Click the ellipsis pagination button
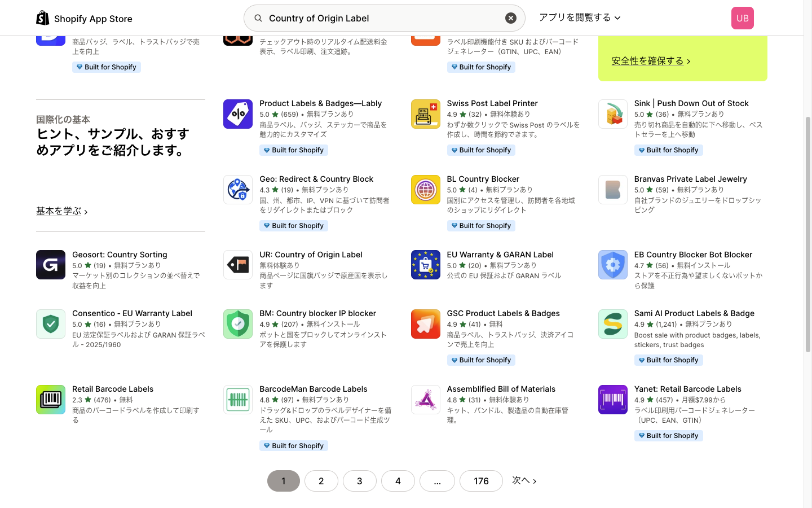This screenshot has height=508, width=812. tap(437, 481)
